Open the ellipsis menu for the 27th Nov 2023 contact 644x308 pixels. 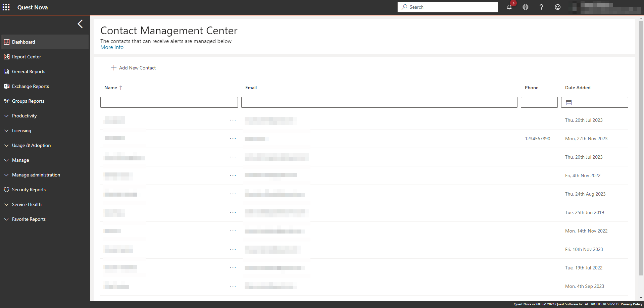pos(233,139)
